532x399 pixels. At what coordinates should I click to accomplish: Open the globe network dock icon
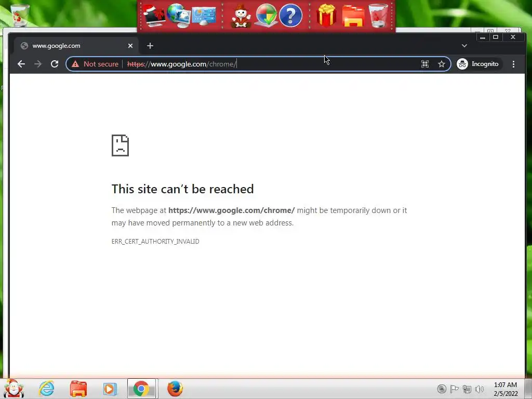point(179,15)
